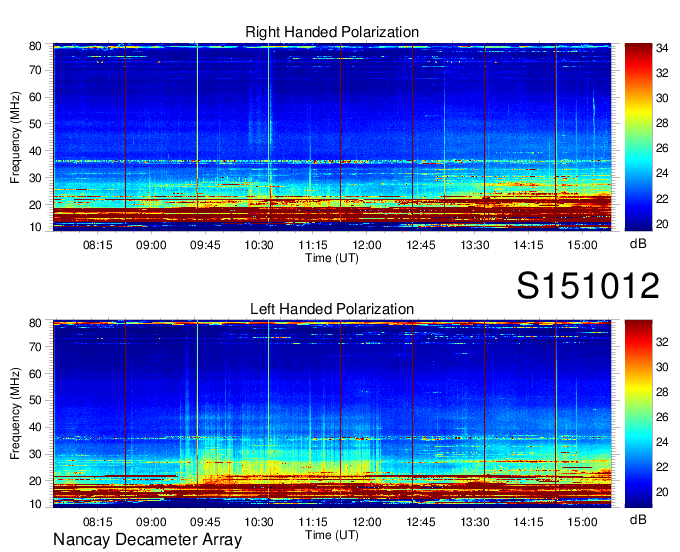680x552 pixels.
Task: Click 15:00 time tick under Left Handed plot
Action: [582, 522]
